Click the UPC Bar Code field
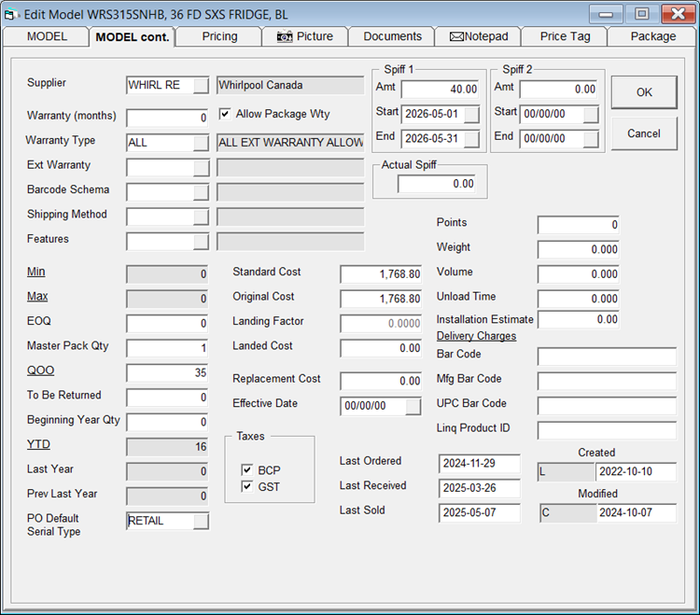 coord(607,406)
